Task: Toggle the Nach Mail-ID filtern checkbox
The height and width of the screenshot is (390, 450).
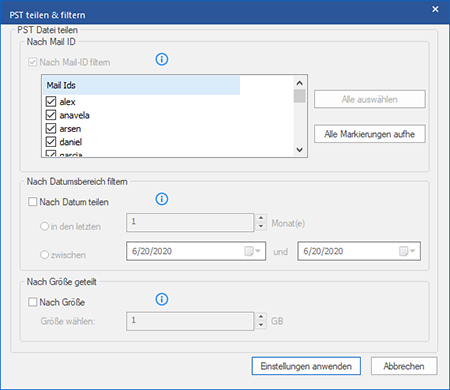Action: (32, 62)
